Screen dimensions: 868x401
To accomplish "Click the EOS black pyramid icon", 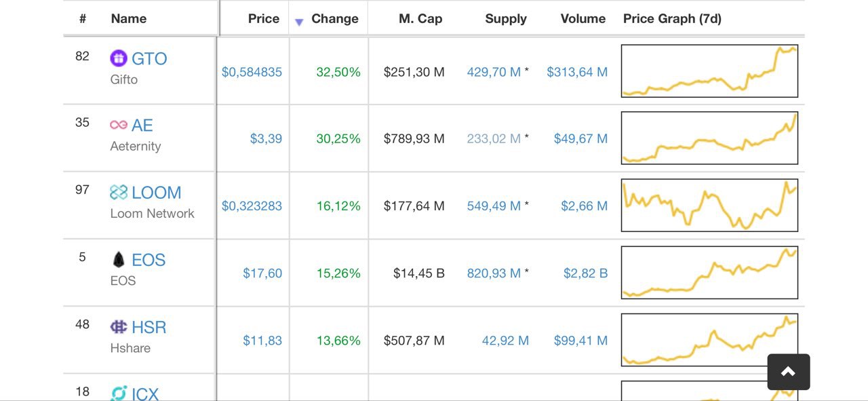I will [x=119, y=259].
